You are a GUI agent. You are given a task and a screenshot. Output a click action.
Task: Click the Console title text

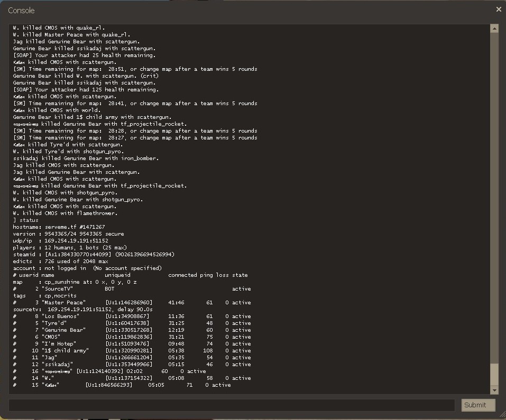(x=21, y=10)
